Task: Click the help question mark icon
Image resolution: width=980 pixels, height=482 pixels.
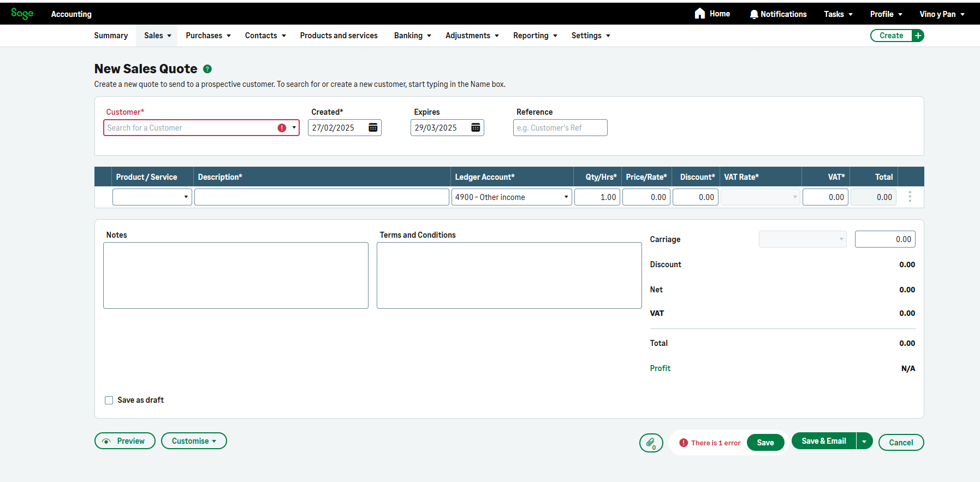Action: 207,69
